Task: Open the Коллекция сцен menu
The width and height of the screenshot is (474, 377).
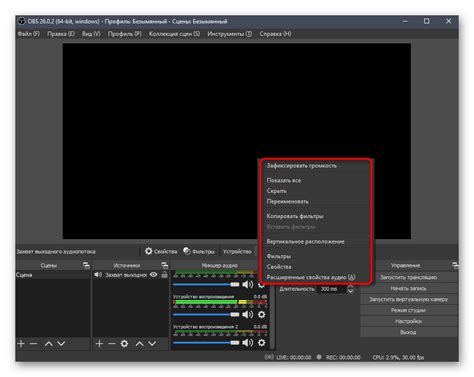Action: [x=174, y=34]
